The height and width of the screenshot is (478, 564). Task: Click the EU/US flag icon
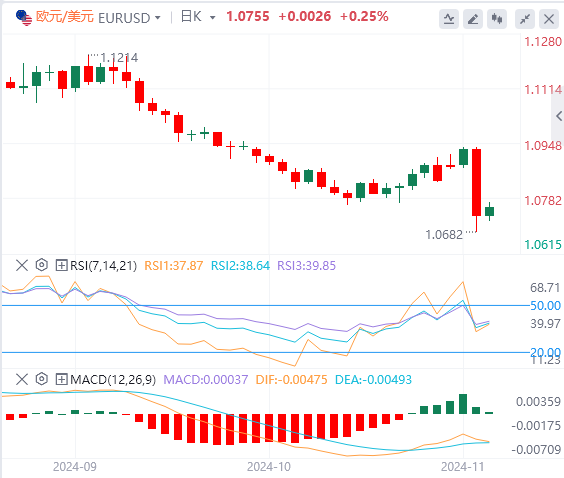(24, 18)
